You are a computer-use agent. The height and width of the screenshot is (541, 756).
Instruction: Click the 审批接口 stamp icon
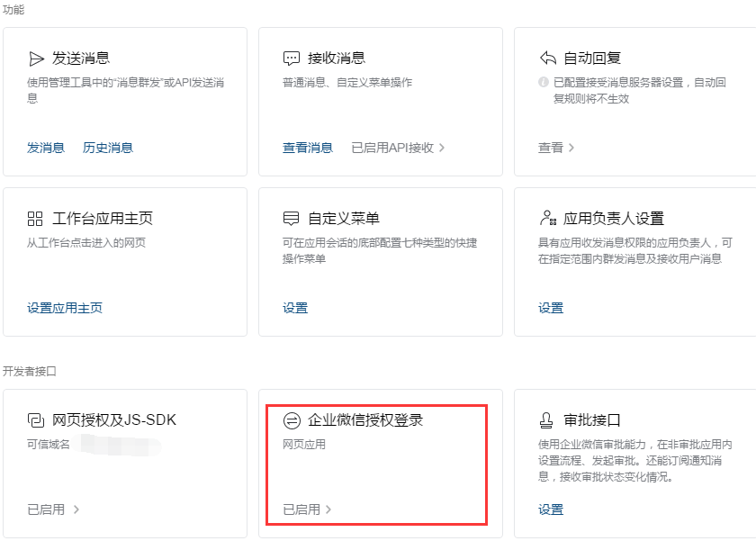pos(547,420)
